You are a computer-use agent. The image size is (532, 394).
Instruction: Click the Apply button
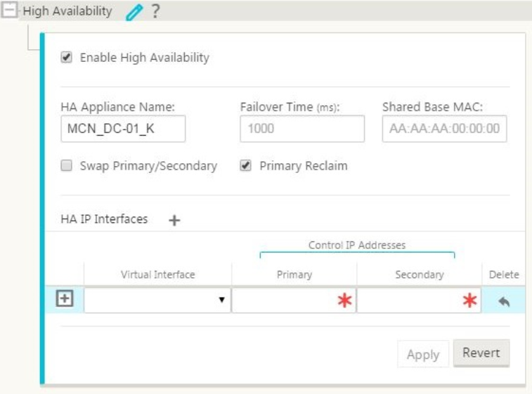point(423,355)
